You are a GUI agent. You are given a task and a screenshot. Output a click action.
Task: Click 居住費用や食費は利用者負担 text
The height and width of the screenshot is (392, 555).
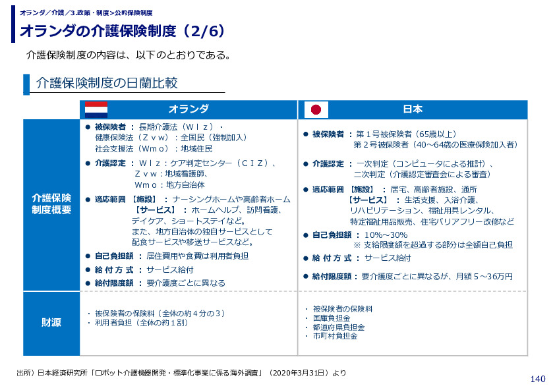[x=198, y=256]
